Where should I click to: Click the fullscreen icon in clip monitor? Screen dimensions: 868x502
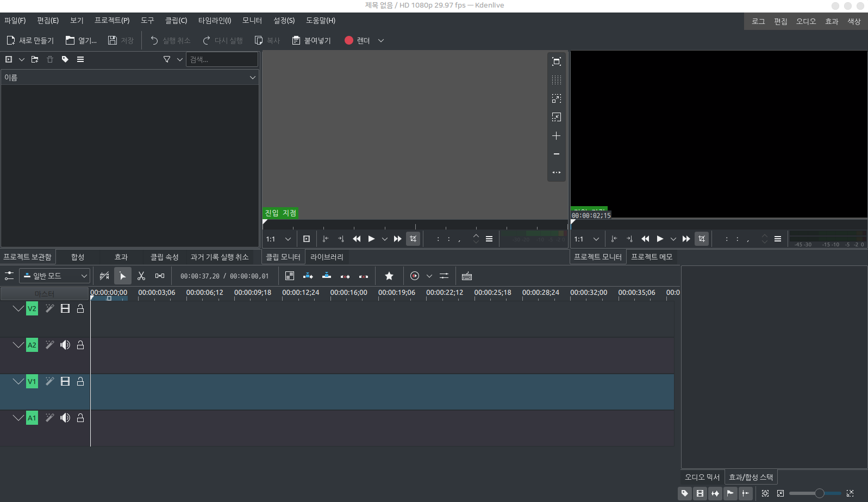pos(556,61)
